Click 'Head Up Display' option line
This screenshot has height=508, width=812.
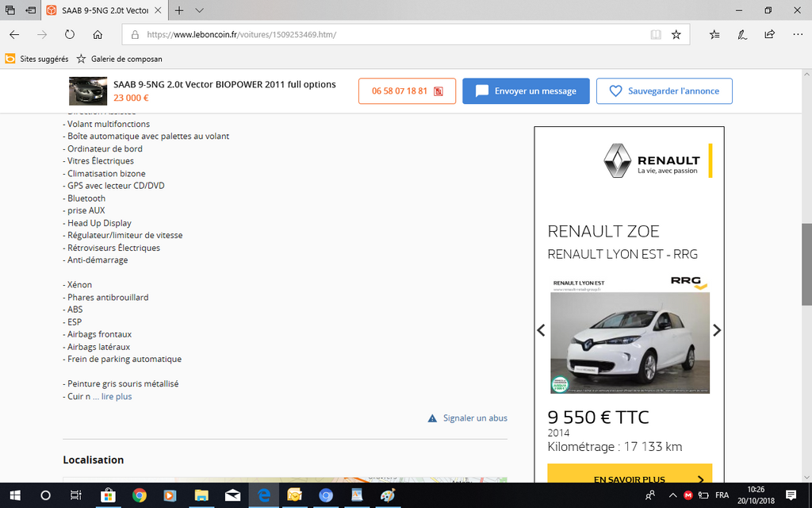point(98,223)
